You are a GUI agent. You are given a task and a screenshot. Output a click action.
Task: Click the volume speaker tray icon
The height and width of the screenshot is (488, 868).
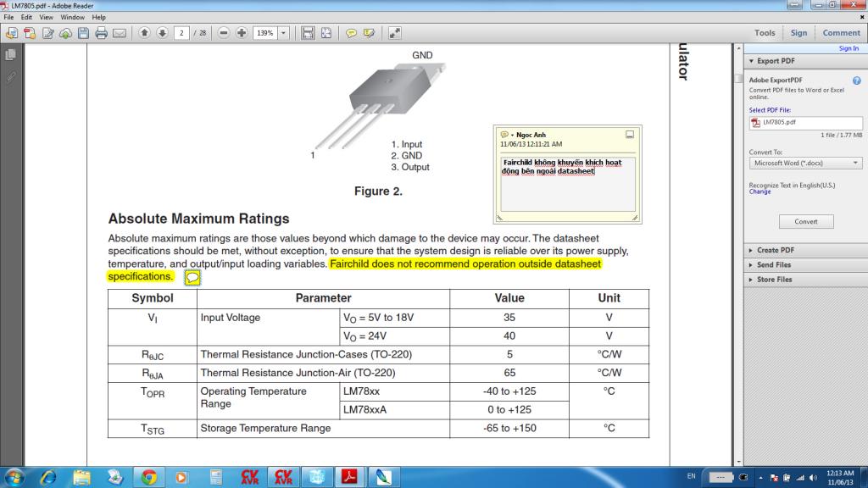[x=813, y=478]
